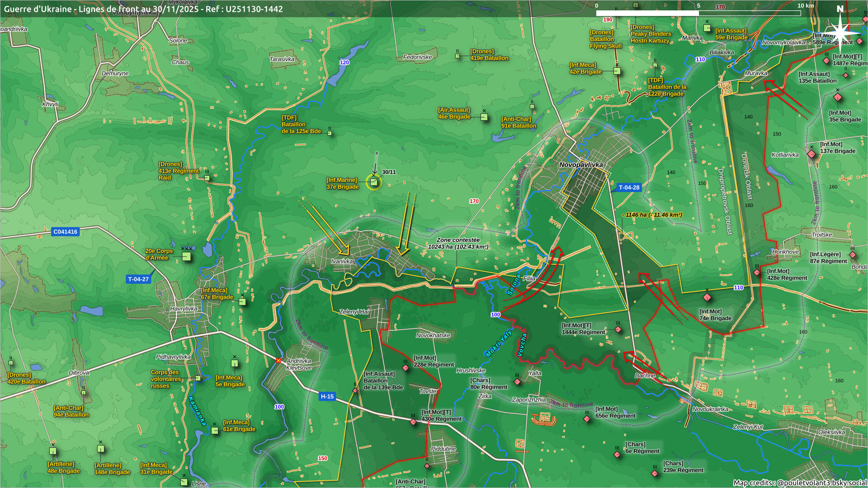Click the 46e Brigade air assault icon
The width and height of the screenshot is (868, 488).
pos(484,117)
